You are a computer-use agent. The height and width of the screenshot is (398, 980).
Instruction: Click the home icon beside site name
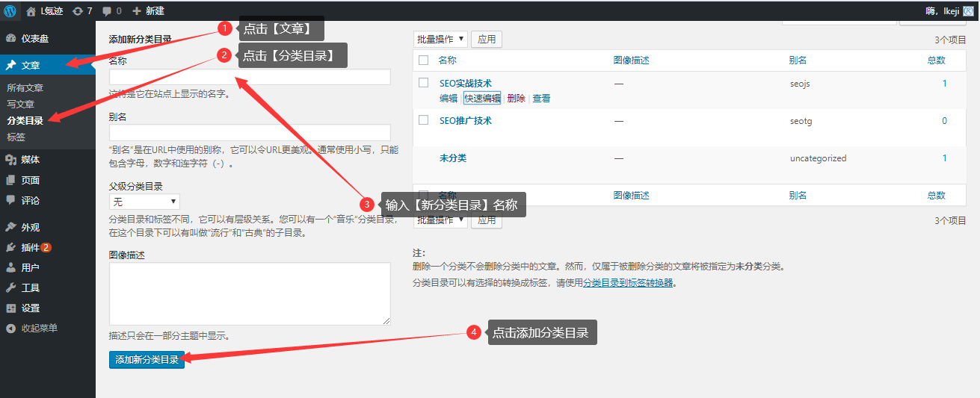pos(31,11)
